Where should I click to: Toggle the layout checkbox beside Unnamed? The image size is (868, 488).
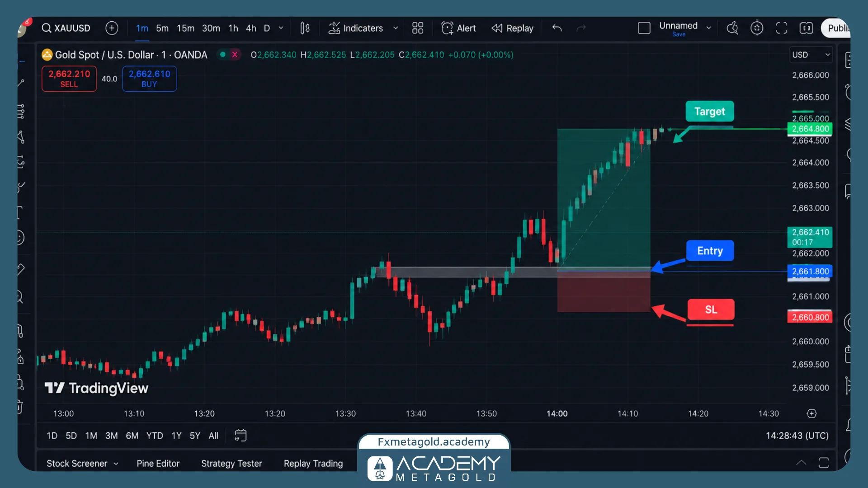(644, 28)
